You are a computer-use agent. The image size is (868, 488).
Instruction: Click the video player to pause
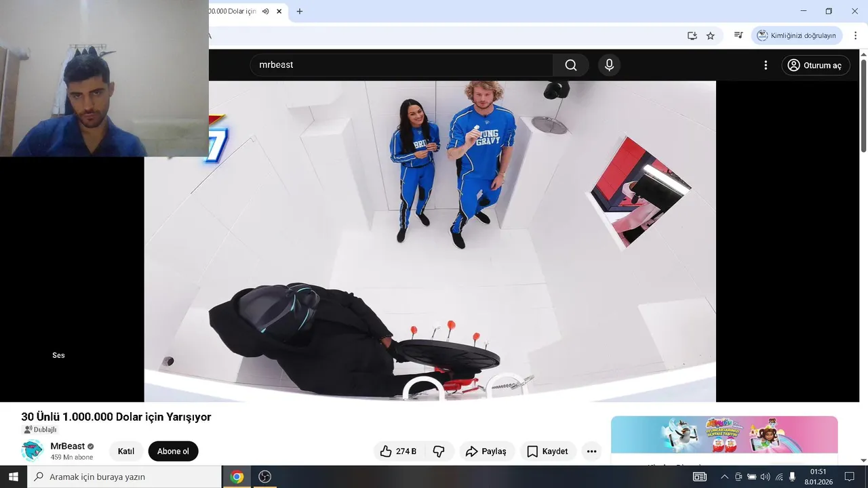click(430, 241)
